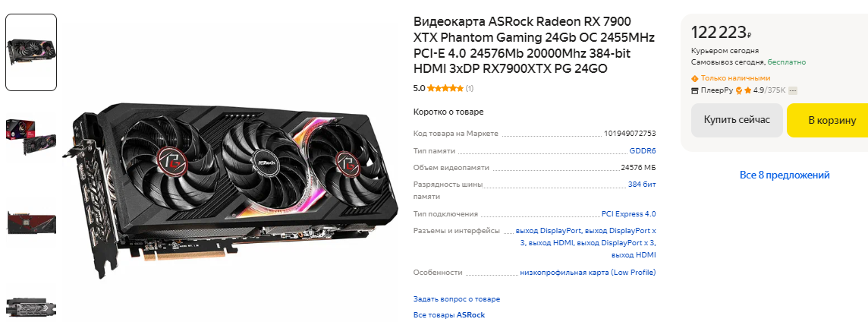Image resolution: width=868 pixels, height=322 pixels.
Task: Open Все товары ASRock link
Action: pyautogui.click(x=449, y=315)
